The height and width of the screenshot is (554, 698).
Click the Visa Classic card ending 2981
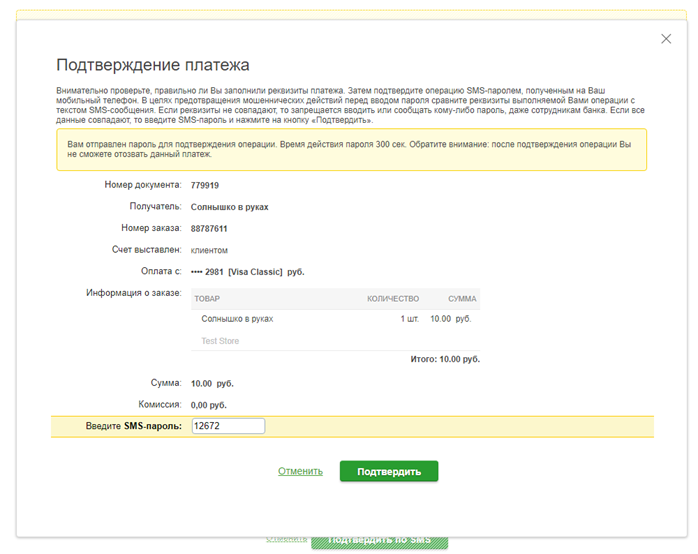(x=247, y=271)
